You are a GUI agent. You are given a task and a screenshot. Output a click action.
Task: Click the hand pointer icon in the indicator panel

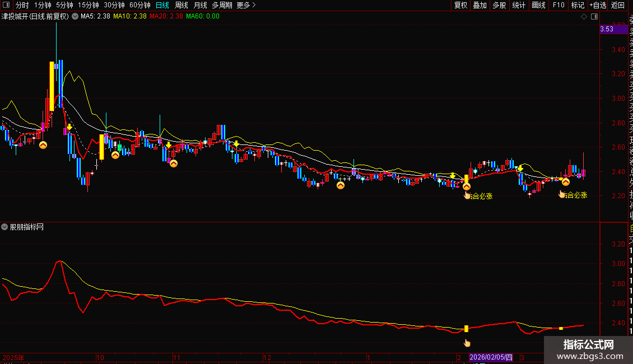coord(467,343)
